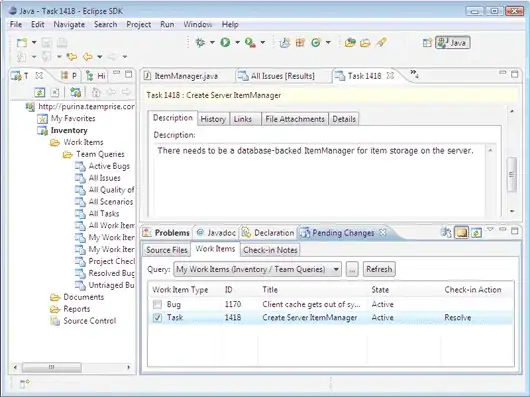Switch to the History tab
Screen dimensions: 530x397
[213, 119]
